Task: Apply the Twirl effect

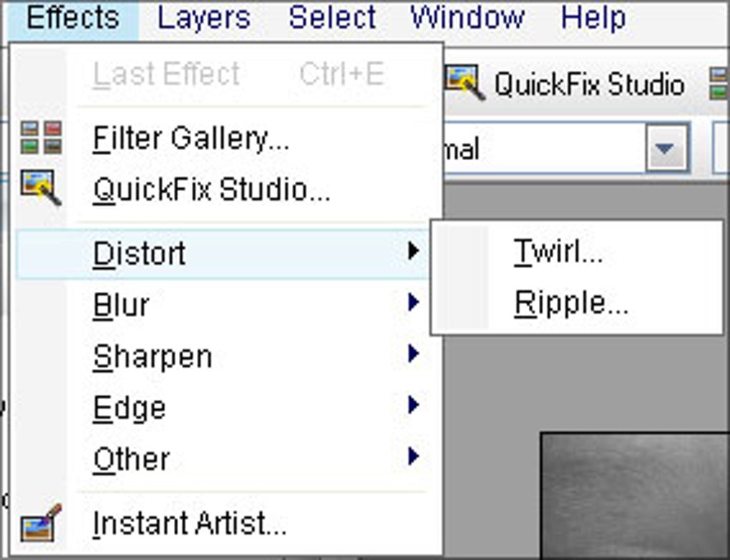Action: [558, 250]
